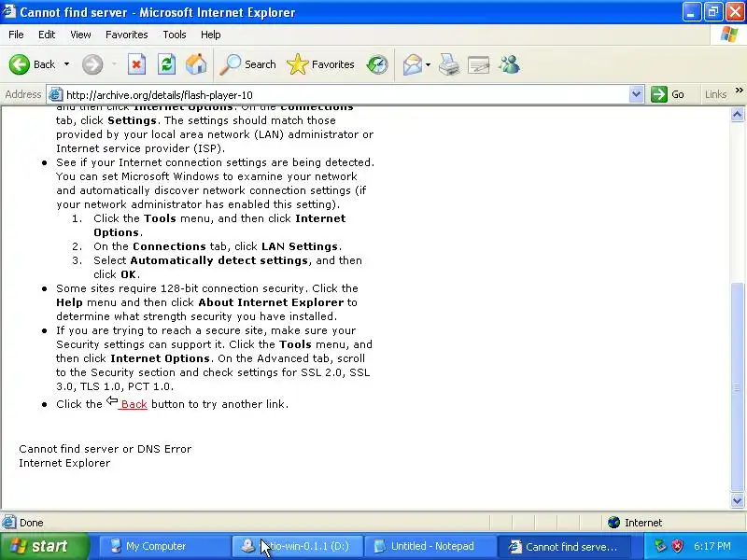Click the page icon in address bar
This screenshot has width=747, height=560.
[x=56, y=95]
